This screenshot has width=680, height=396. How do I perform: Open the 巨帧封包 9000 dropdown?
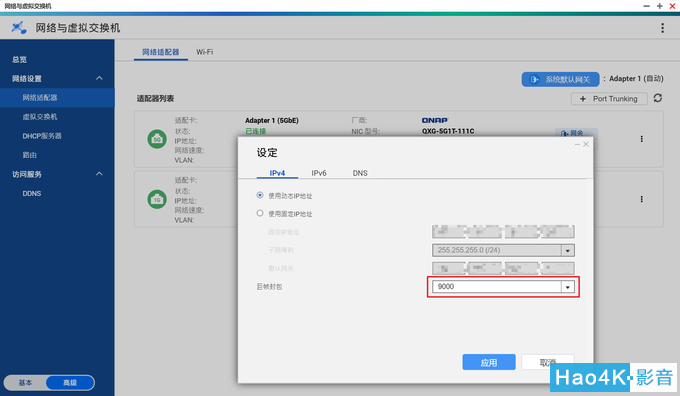[x=503, y=287]
